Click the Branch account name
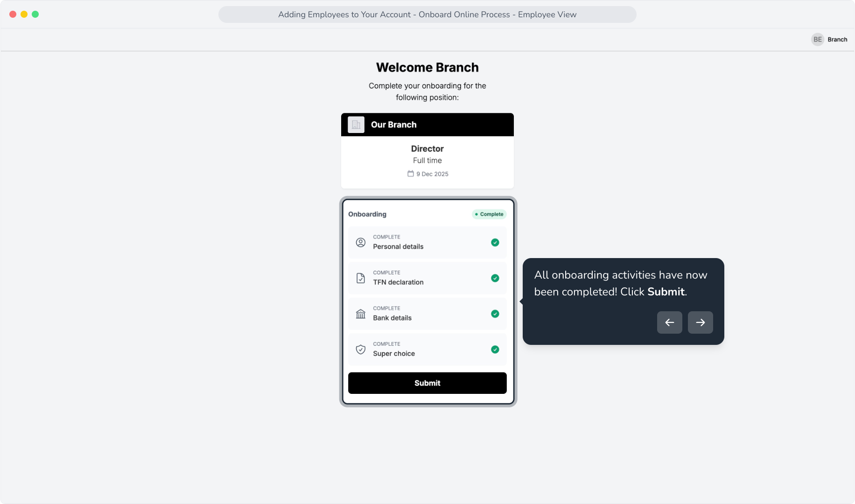This screenshot has width=855, height=504. pos(837,40)
